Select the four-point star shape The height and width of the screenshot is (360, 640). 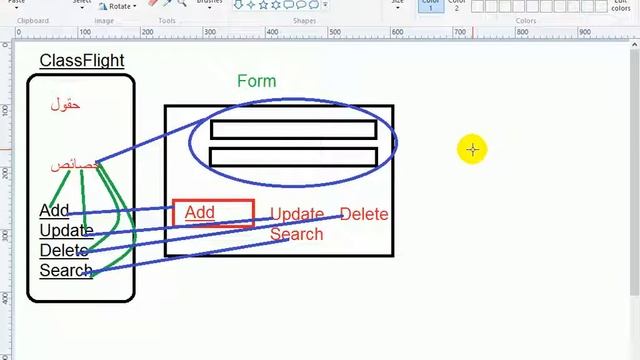(x=251, y=4)
